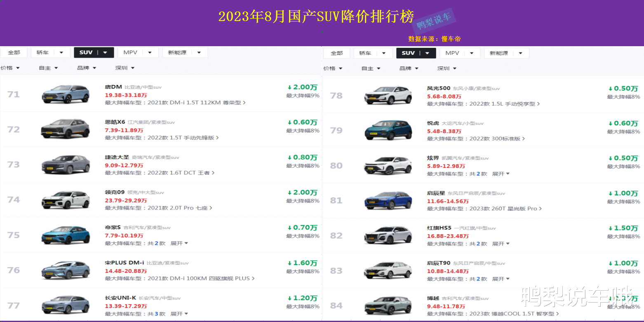Click the 0.80万 price drop of 捷途大圣
Image resolution: width=644 pixels, height=322 pixels.
point(303,157)
